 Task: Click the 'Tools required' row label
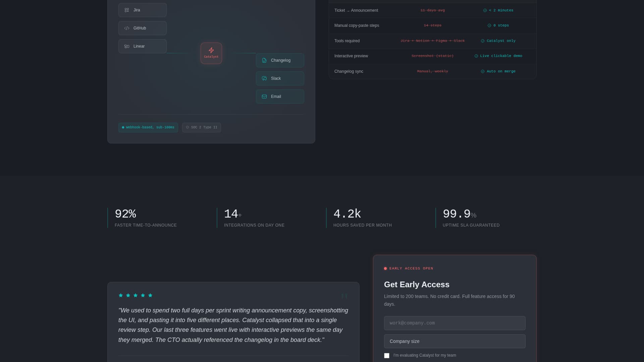click(x=347, y=41)
